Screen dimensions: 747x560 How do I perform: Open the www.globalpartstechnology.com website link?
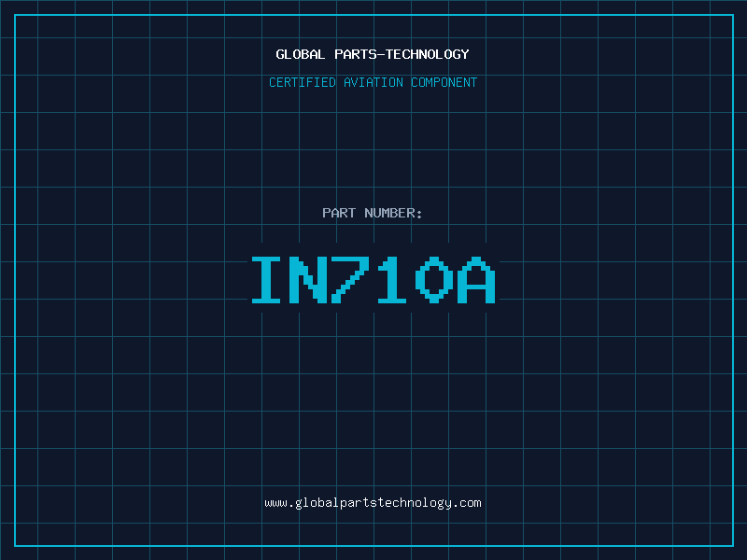(373, 503)
